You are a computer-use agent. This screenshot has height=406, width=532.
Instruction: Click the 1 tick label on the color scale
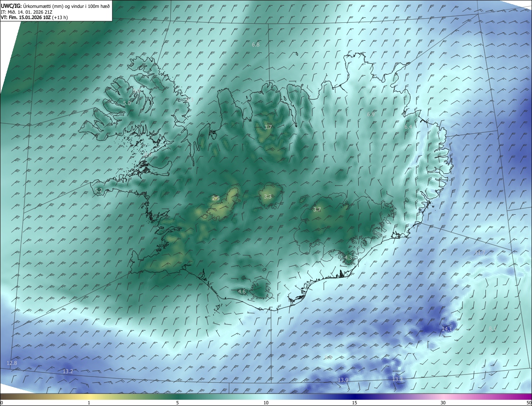click(89, 403)
